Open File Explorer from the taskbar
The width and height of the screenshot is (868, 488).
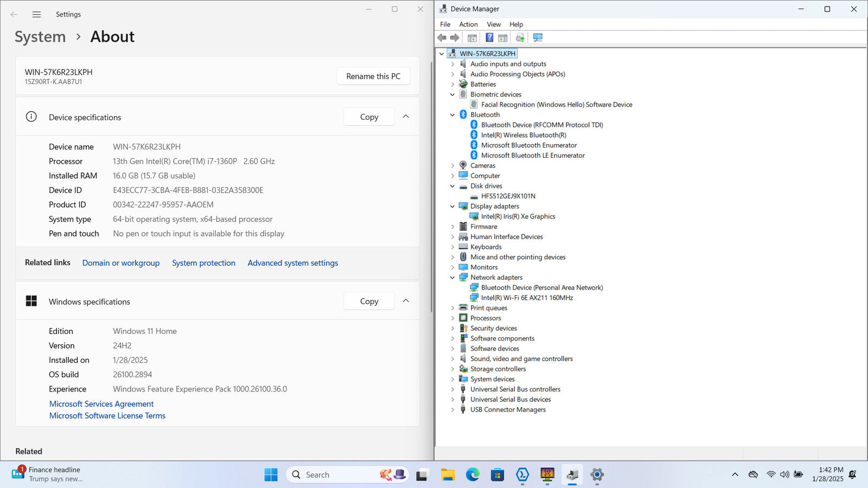coord(448,474)
